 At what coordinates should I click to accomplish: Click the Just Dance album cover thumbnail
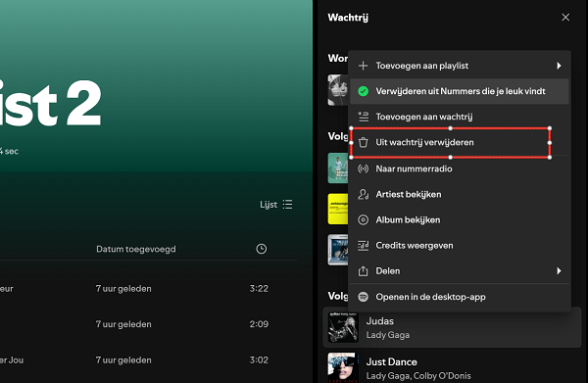(x=343, y=367)
